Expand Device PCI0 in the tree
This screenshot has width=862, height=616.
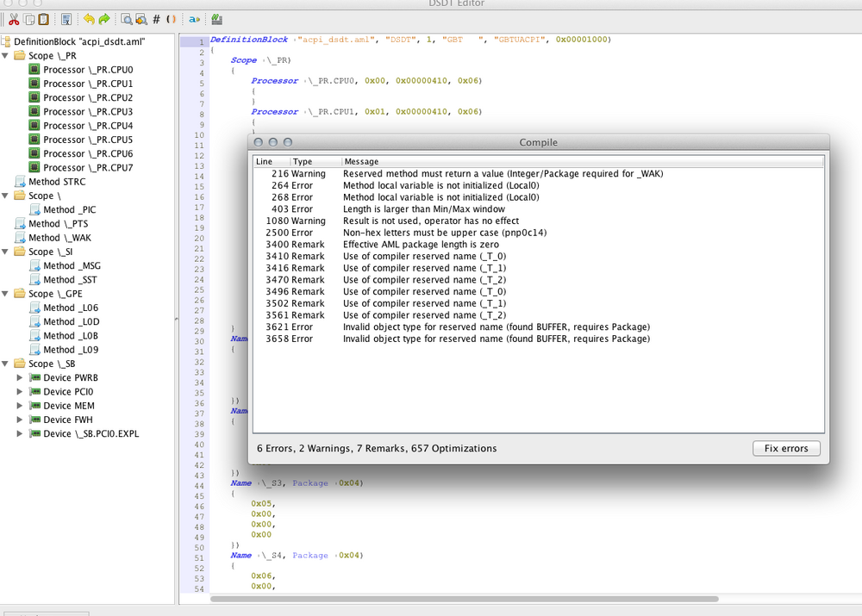(x=21, y=392)
